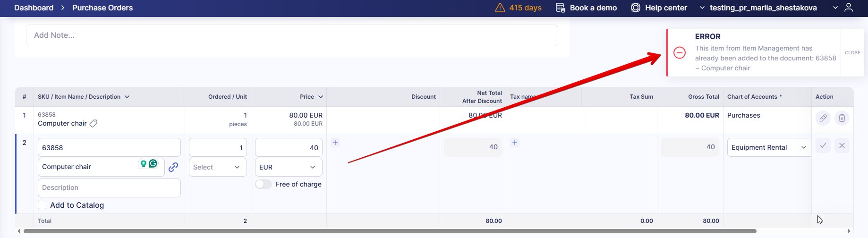The image size is (868, 238).
Task: Add a discount with the plus icon
Action: click(x=335, y=143)
